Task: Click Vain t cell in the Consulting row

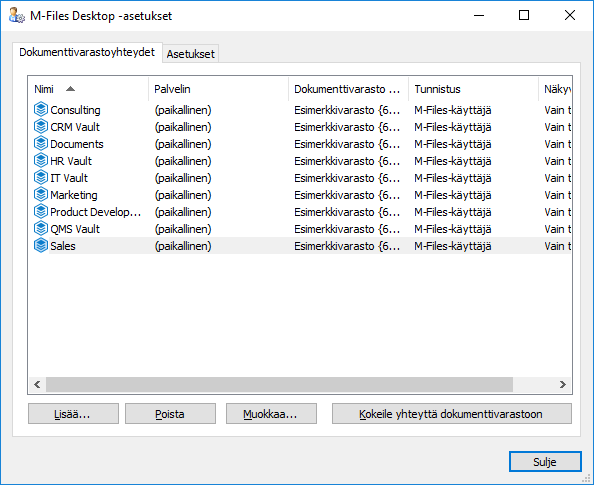Action: click(x=558, y=110)
